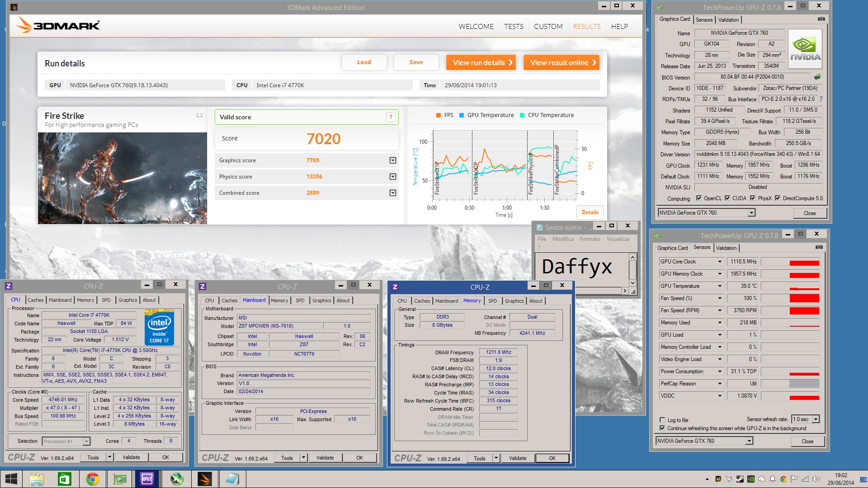Open the HELP tab in 3DMark

(619, 27)
